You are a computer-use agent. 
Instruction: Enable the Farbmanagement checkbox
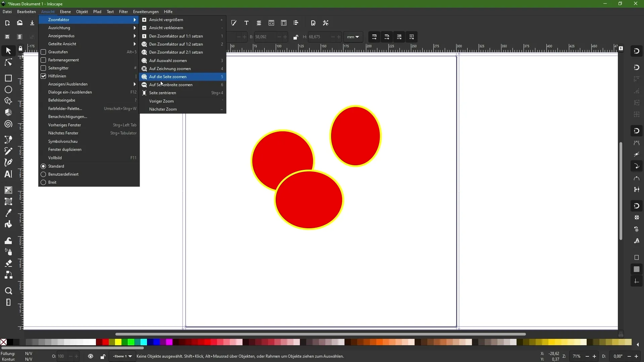[43, 60]
